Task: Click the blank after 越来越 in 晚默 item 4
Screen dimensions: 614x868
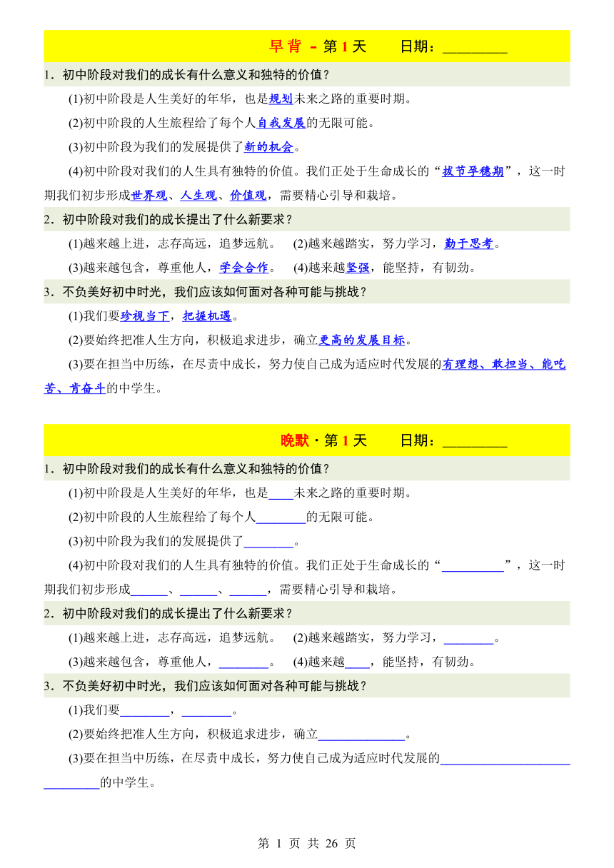Action: (x=358, y=662)
